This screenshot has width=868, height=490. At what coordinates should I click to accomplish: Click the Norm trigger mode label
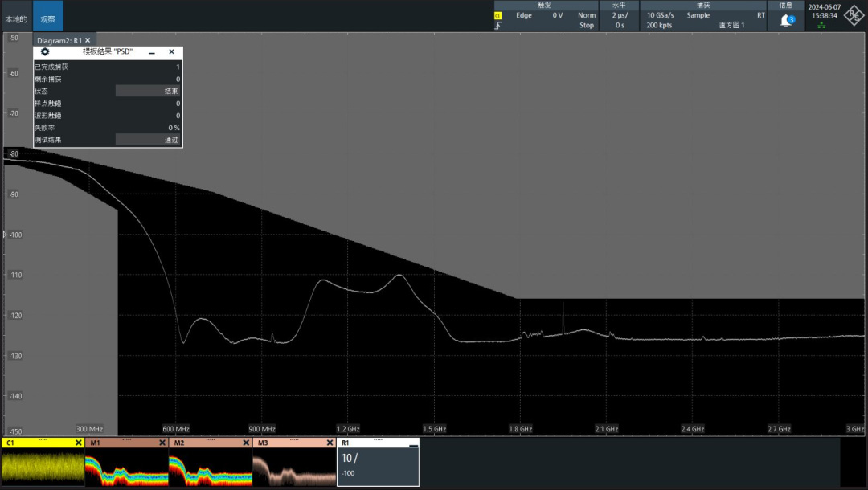click(x=587, y=15)
